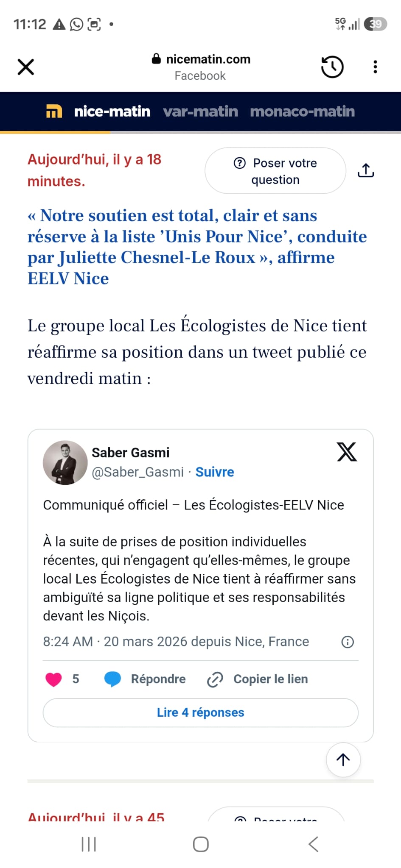Switch to the var-matin tab
The width and height of the screenshot is (401, 868).
[200, 111]
